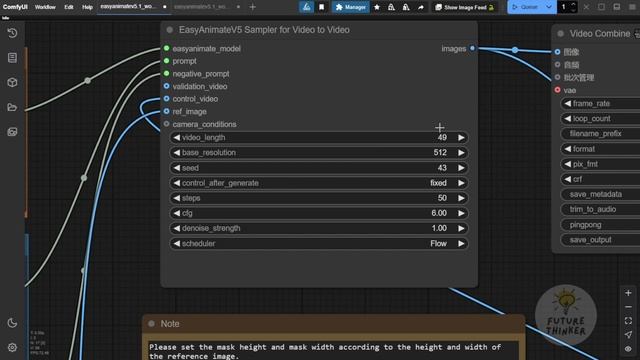
Task: Toggle save_metadata in Video Combine
Action: pyautogui.click(x=600, y=194)
